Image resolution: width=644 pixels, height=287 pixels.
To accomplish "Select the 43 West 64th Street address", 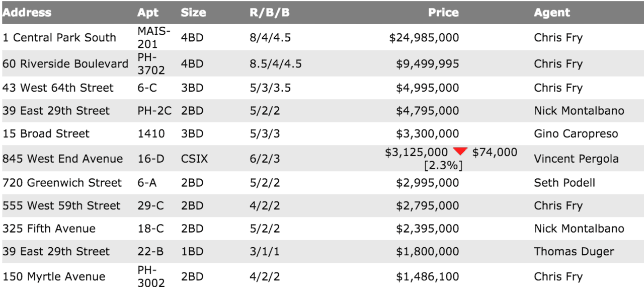I will point(58,88).
